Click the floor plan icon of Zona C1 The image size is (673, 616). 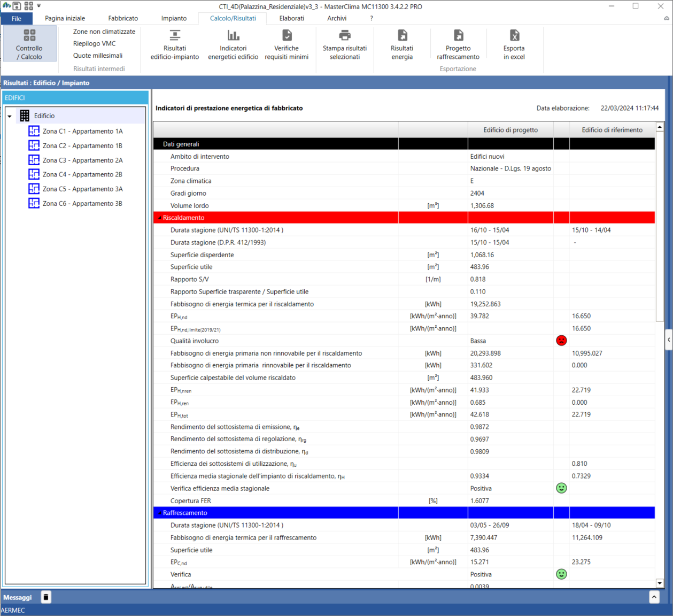[x=34, y=131]
